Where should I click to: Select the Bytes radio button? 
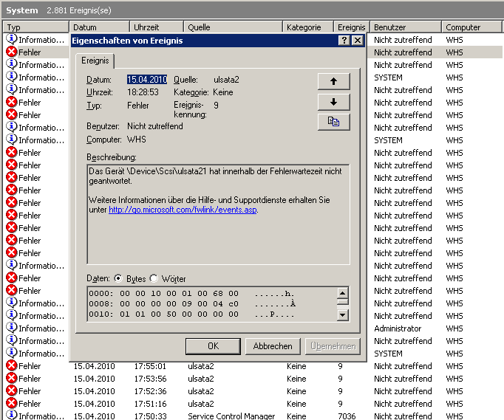click(118, 278)
